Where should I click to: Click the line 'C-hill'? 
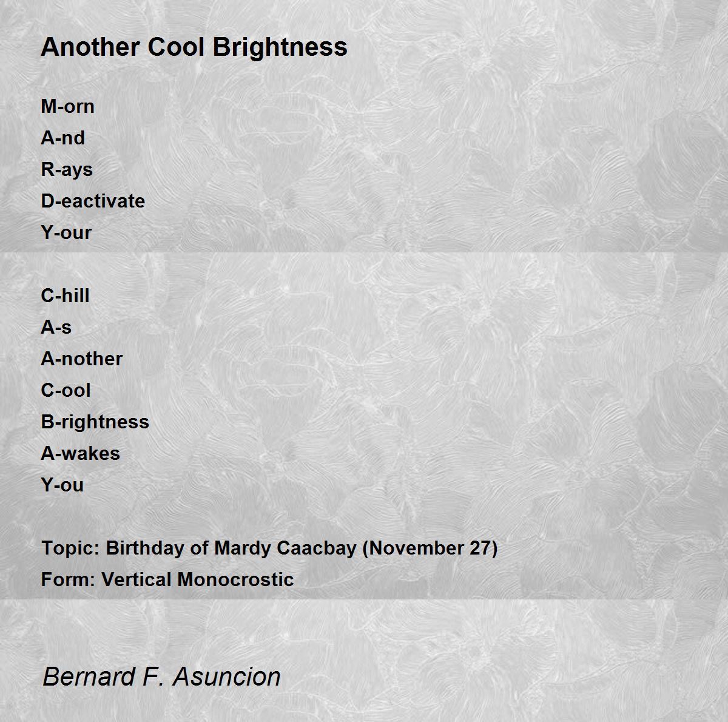pyautogui.click(x=65, y=295)
